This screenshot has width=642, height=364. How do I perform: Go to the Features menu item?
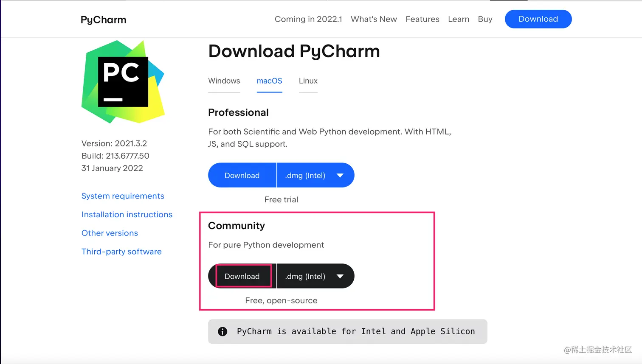pyautogui.click(x=422, y=19)
